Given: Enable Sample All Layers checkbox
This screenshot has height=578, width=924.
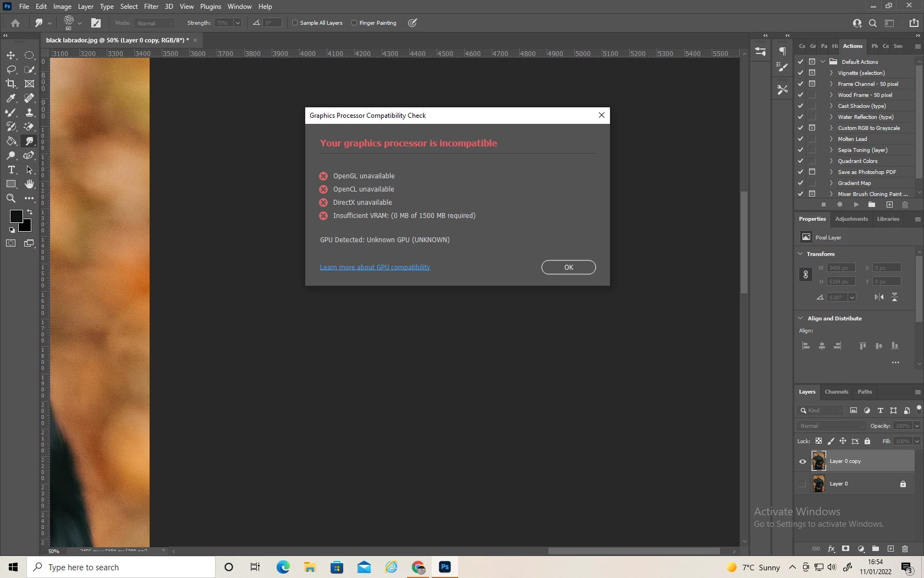Looking at the screenshot, I should (x=295, y=23).
